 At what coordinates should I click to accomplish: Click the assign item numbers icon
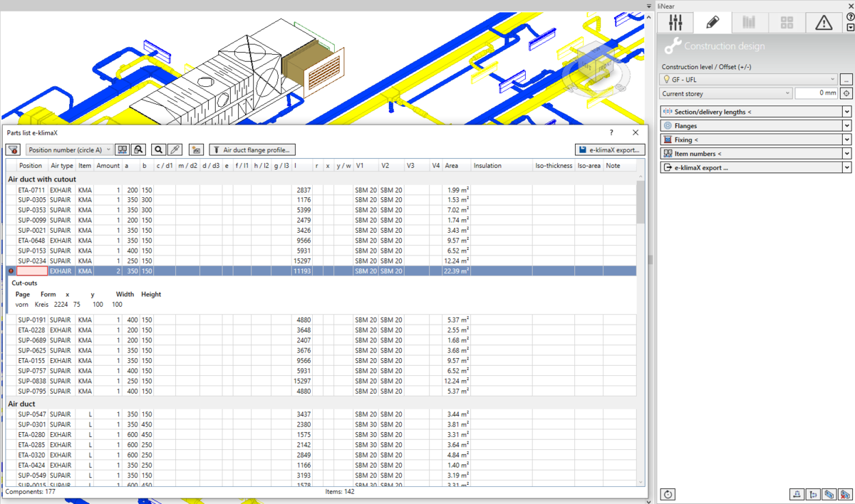tap(123, 150)
